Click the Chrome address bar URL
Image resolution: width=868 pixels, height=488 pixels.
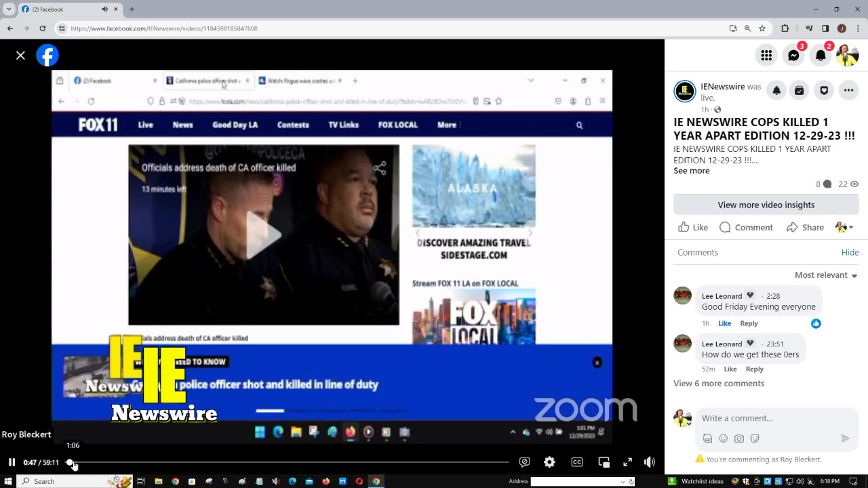tap(164, 28)
